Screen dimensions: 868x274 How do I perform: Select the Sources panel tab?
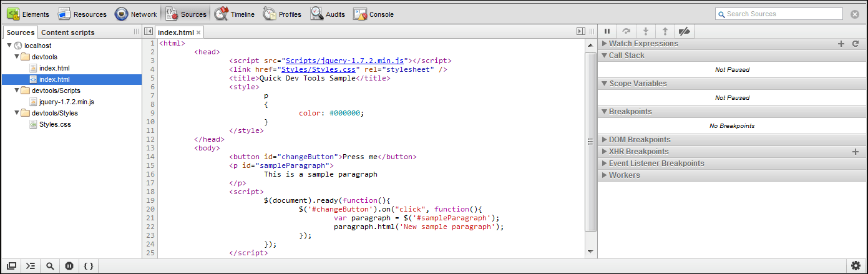[x=186, y=14]
